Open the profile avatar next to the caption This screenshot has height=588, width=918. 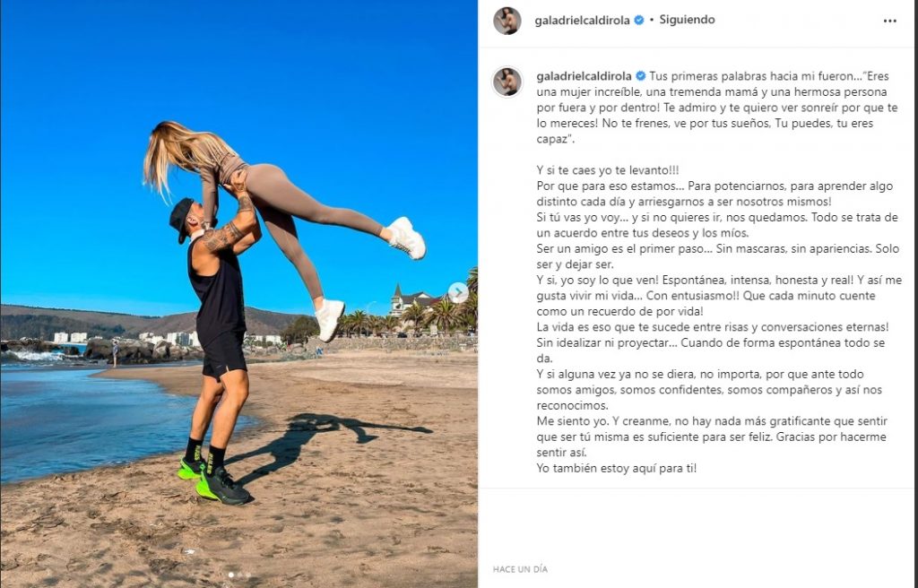[507, 82]
